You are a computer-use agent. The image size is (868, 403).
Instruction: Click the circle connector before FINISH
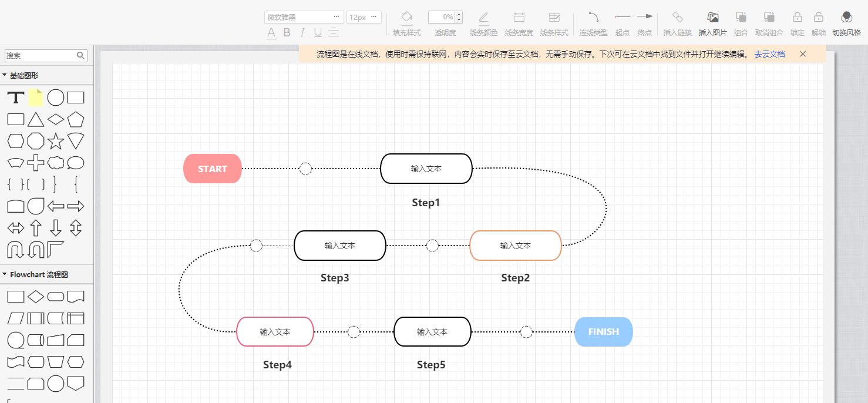pos(526,332)
